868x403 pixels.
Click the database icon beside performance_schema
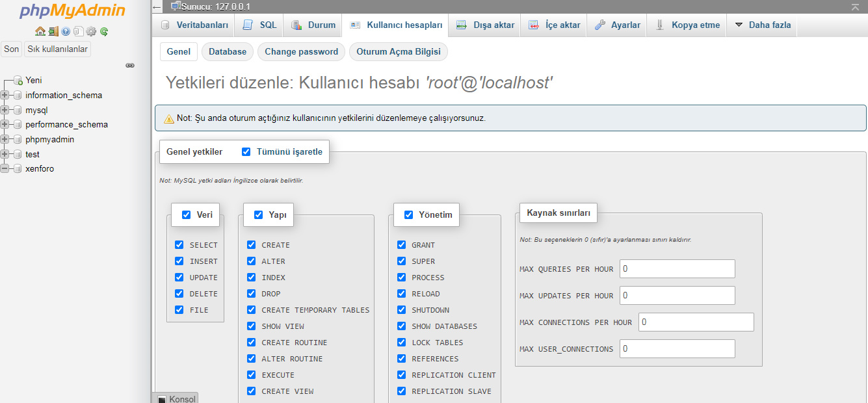coord(18,125)
